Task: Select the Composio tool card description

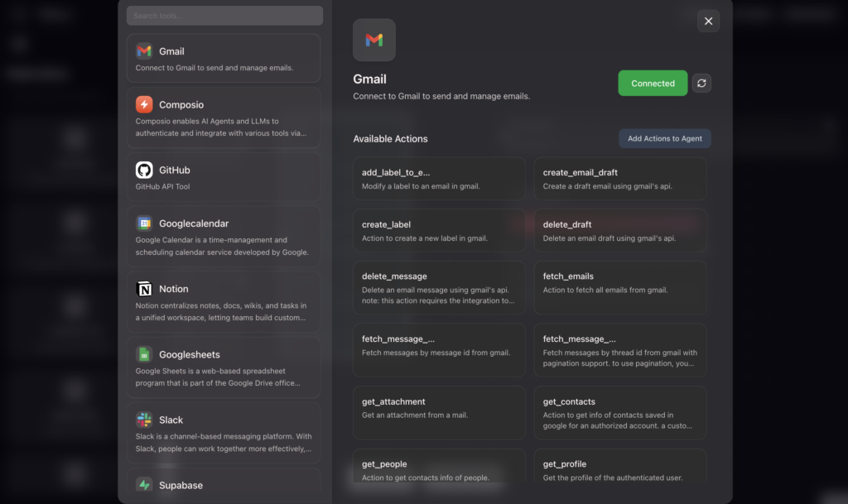Action: tap(220, 127)
